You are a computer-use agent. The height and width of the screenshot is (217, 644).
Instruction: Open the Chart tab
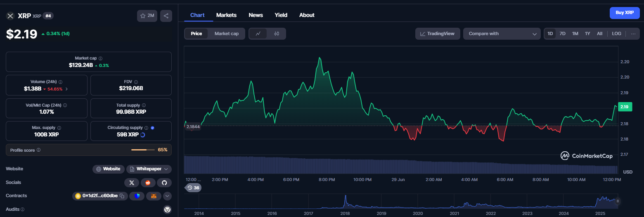(x=197, y=15)
